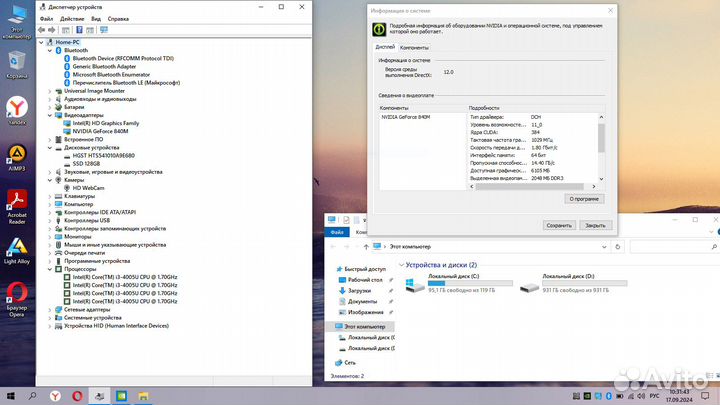
Task: Click Bluetooth icon in system tray
Action: tap(609, 396)
